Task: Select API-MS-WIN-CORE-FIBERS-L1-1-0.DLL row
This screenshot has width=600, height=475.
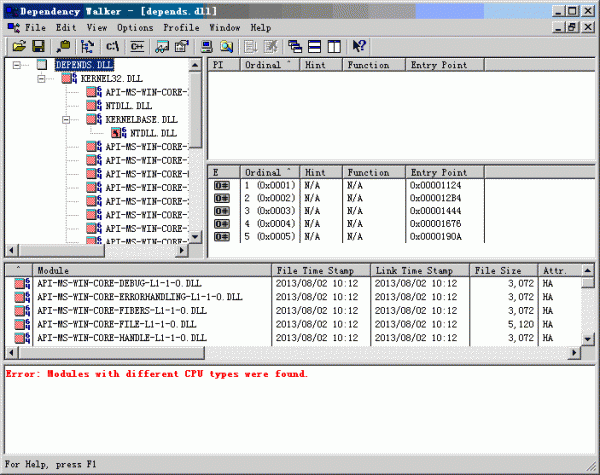Action: pos(293,310)
